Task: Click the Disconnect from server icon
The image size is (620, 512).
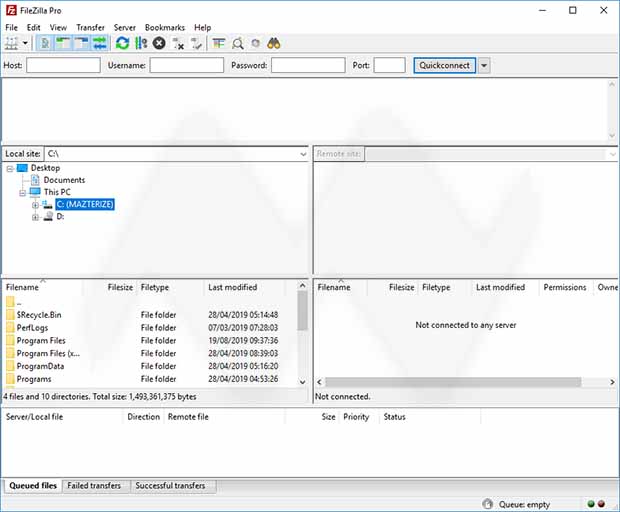Action: (x=178, y=43)
